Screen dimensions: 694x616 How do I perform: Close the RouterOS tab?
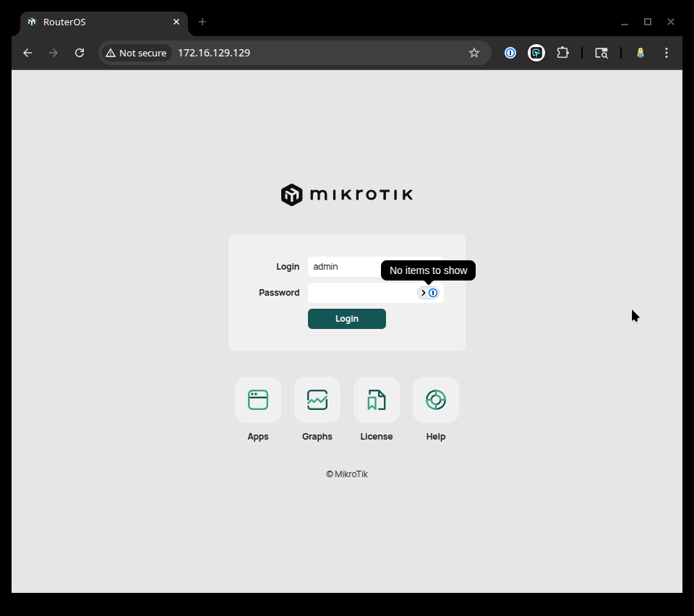176,22
